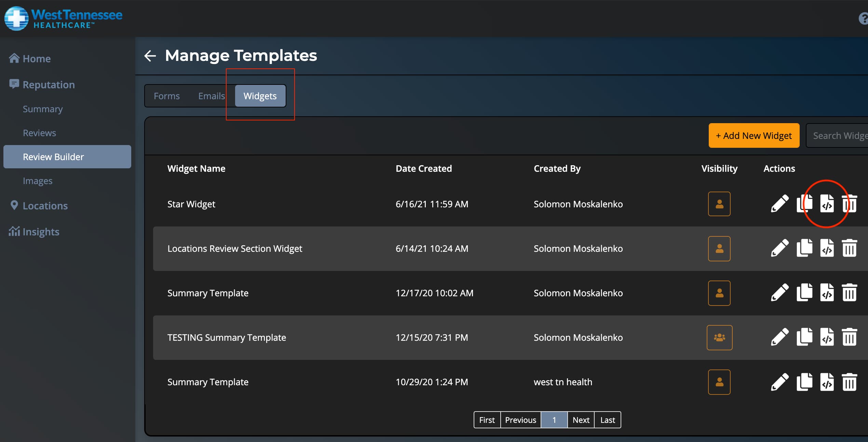
Task: Toggle group visibility of TESTING Summary Template
Action: pyautogui.click(x=719, y=337)
